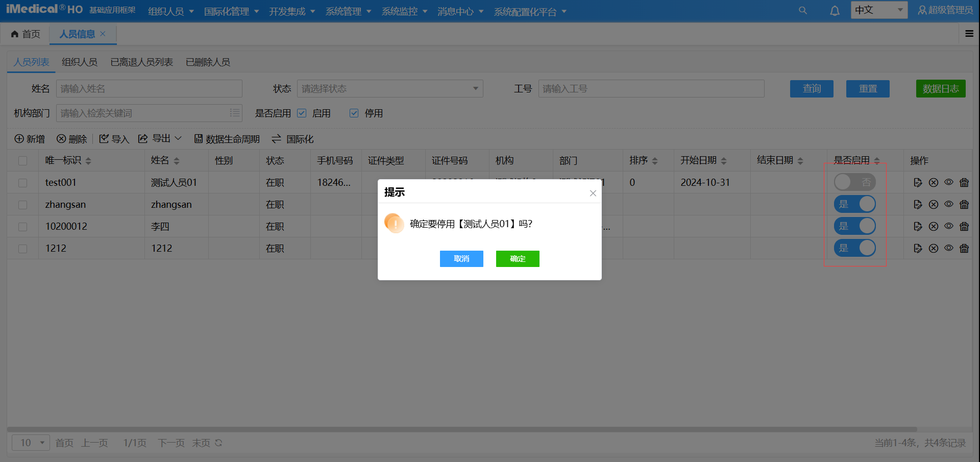This screenshot has height=462, width=980.
Task: Click the search magnifier icon in header
Action: coord(803,11)
